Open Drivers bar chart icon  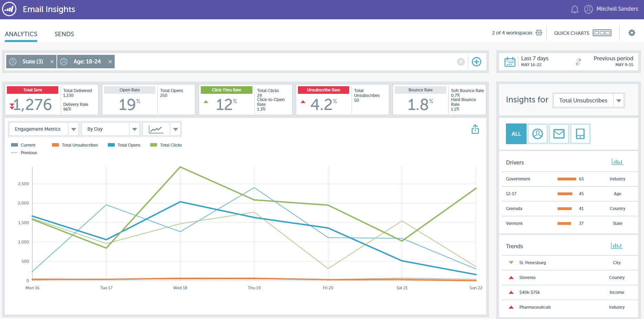pos(617,162)
